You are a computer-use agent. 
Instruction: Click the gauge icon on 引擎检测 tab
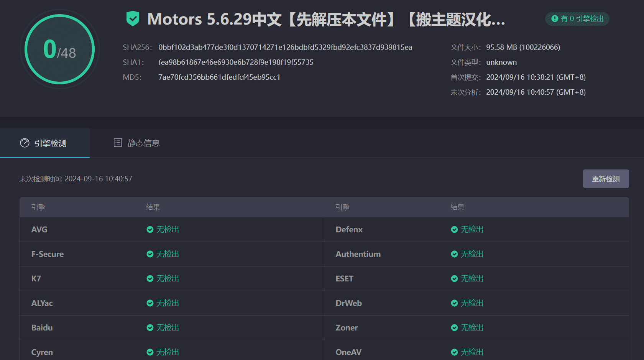click(25, 143)
